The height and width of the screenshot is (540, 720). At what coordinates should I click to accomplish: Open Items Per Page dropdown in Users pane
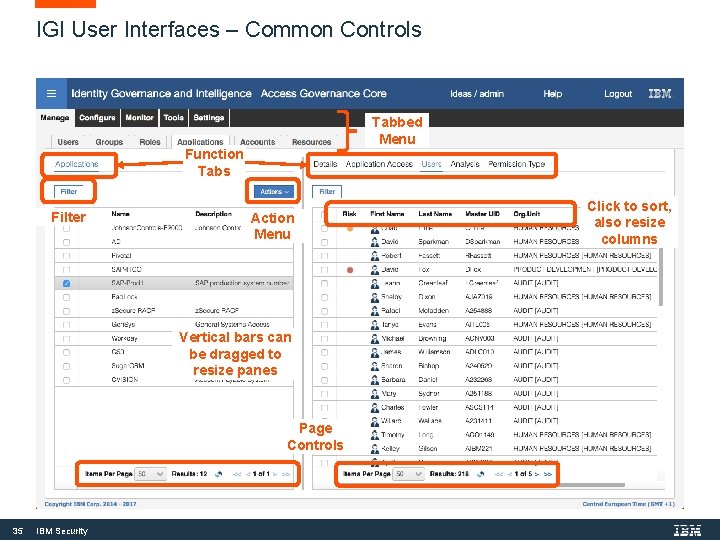point(408,474)
